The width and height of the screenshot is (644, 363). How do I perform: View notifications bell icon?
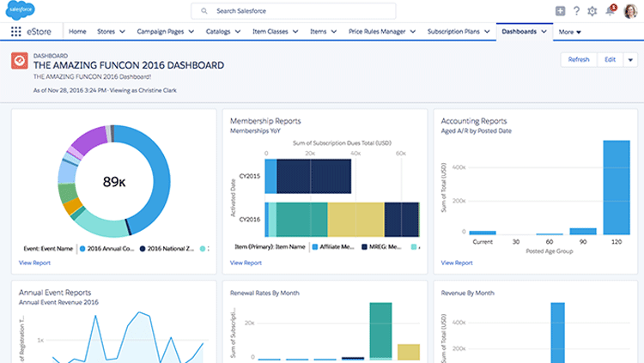pyautogui.click(x=611, y=11)
